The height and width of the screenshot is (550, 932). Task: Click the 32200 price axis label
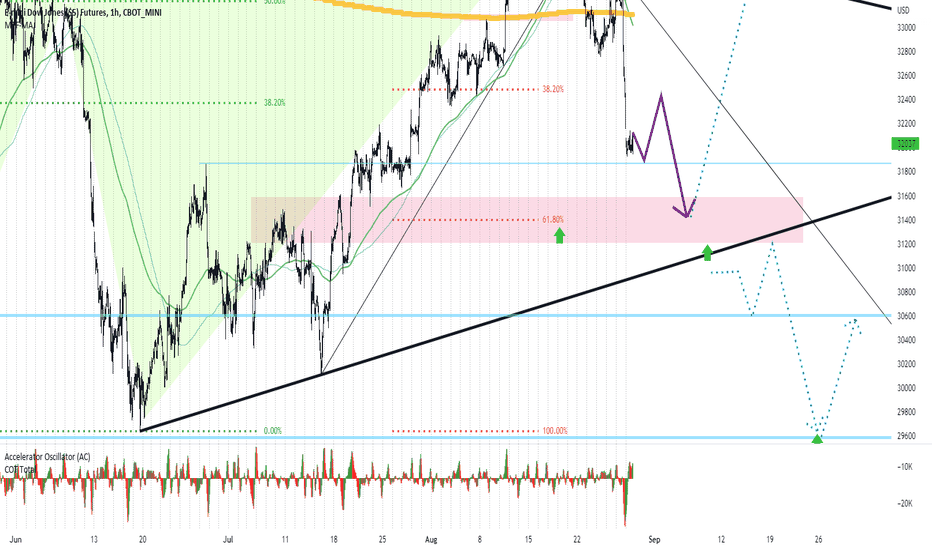click(x=906, y=124)
